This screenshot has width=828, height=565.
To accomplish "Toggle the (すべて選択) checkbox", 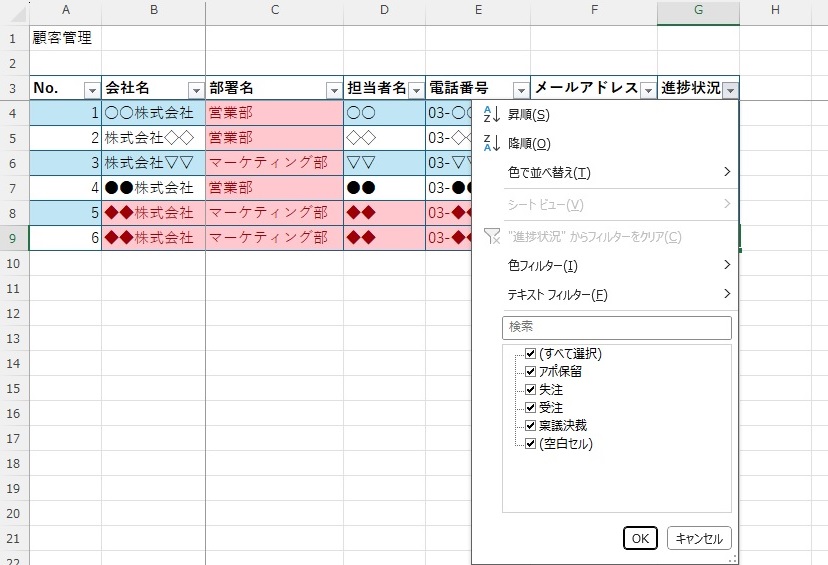I will [531, 354].
